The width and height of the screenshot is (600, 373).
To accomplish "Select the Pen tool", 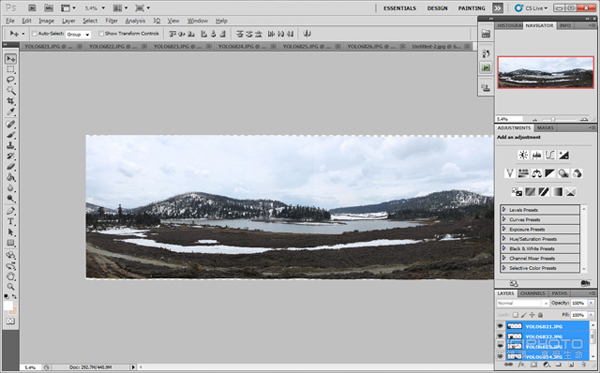I will pyautogui.click(x=10, y=211).
